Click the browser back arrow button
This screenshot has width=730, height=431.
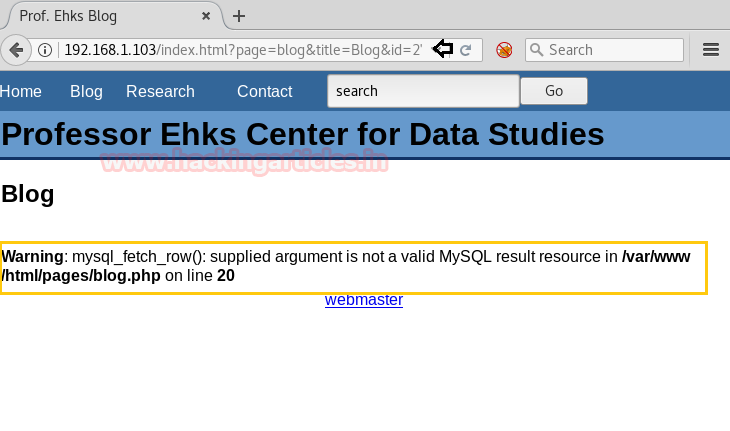[x=15, y=50]
